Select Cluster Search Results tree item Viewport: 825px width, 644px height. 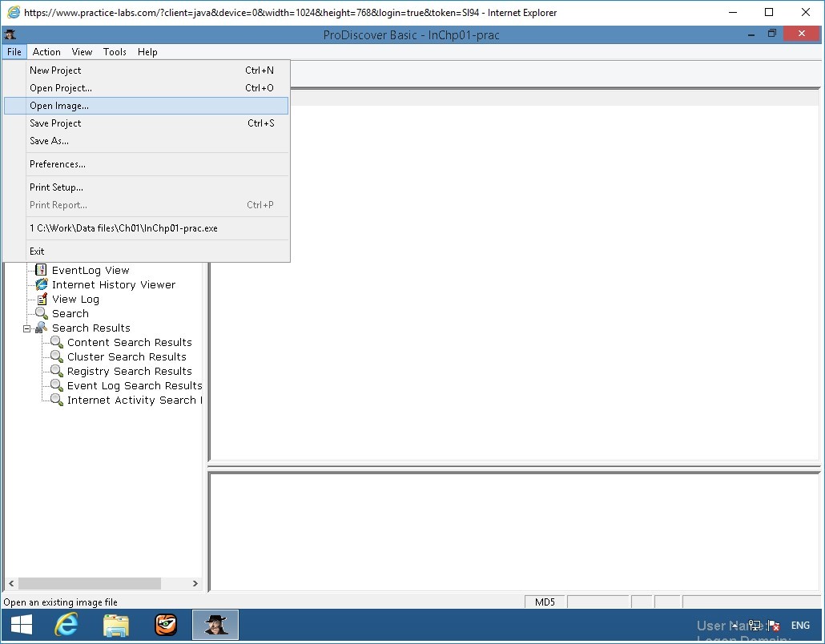click(x=127, y=356)
